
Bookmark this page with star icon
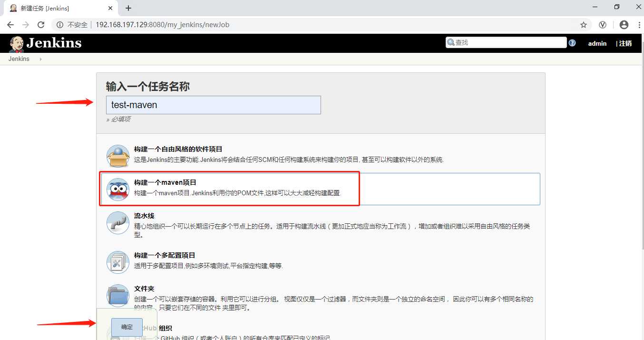pos(584,25)
